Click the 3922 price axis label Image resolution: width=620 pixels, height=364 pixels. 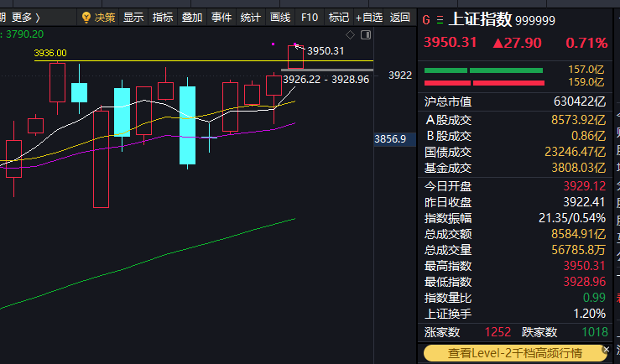[x=400, y=75]
